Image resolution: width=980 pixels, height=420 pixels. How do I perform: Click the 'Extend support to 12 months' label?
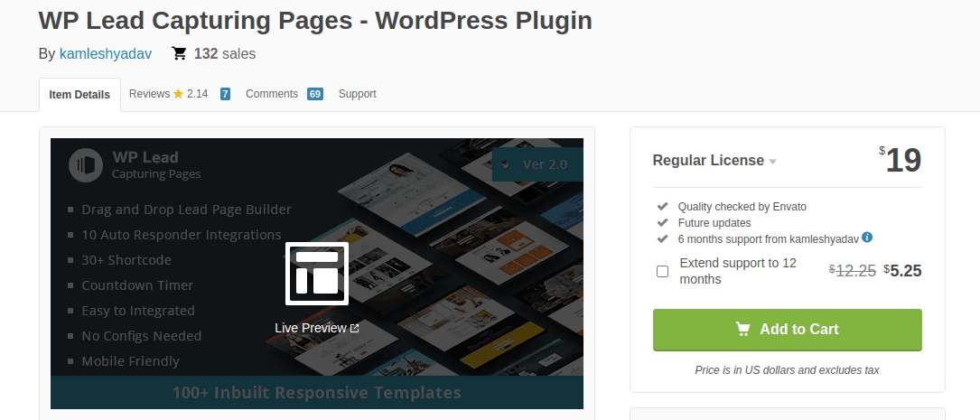(x=738, y=271)
